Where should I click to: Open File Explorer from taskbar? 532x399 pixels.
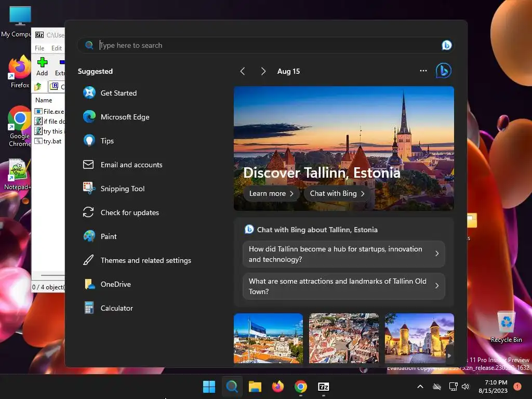click(255, 387)
